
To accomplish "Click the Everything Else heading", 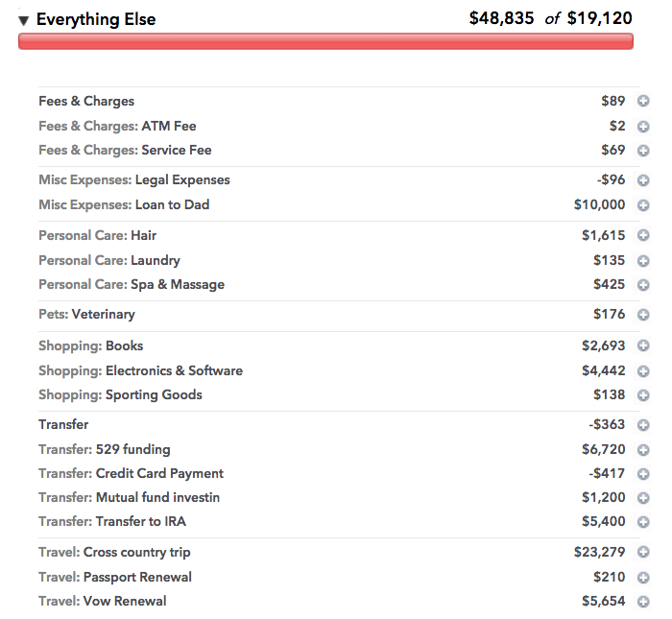I will (x=96, y=19).
